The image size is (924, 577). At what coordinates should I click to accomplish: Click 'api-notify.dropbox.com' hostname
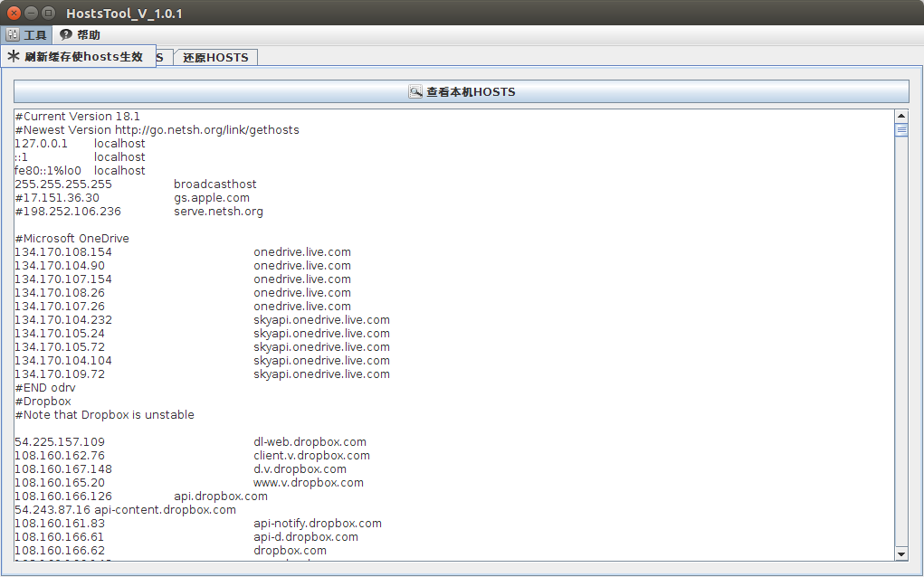[x=318, y=524]
